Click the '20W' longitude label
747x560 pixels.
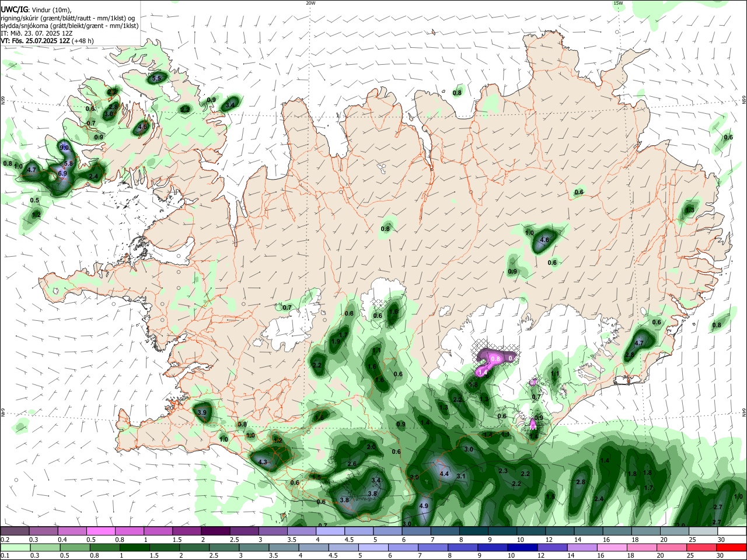click(x=310, y=3)
